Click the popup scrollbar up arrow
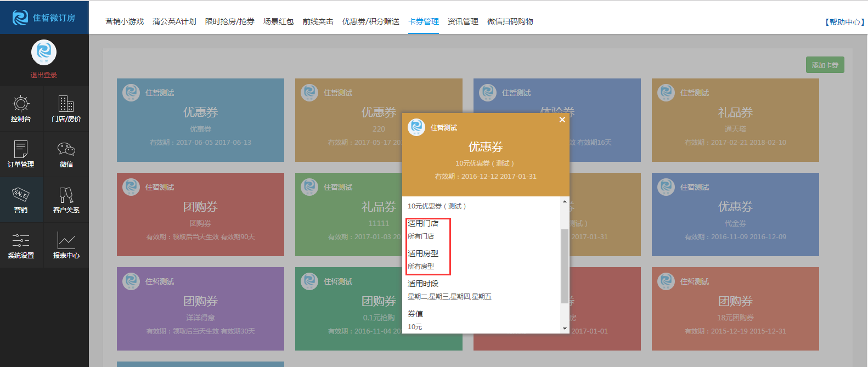 click(565, 201)
